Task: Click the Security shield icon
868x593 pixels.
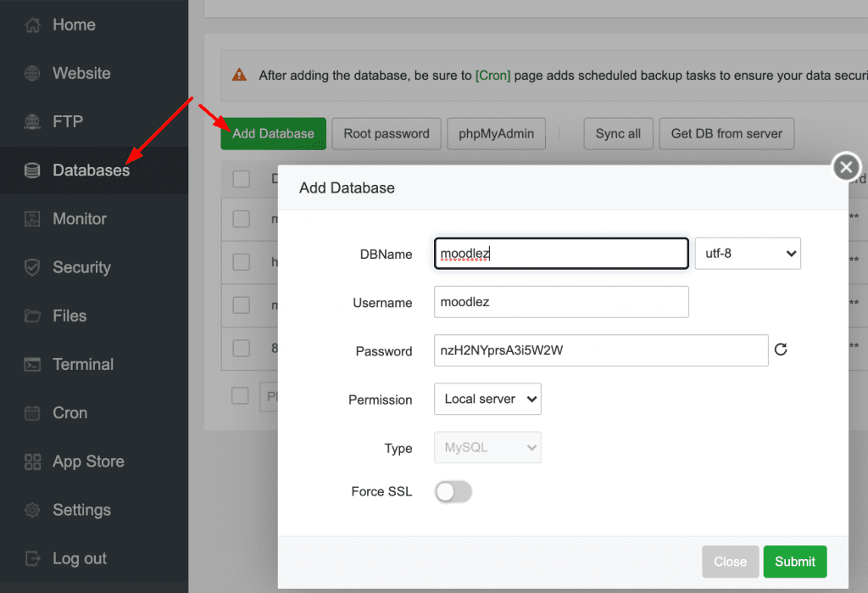Action: coord(33,267)
